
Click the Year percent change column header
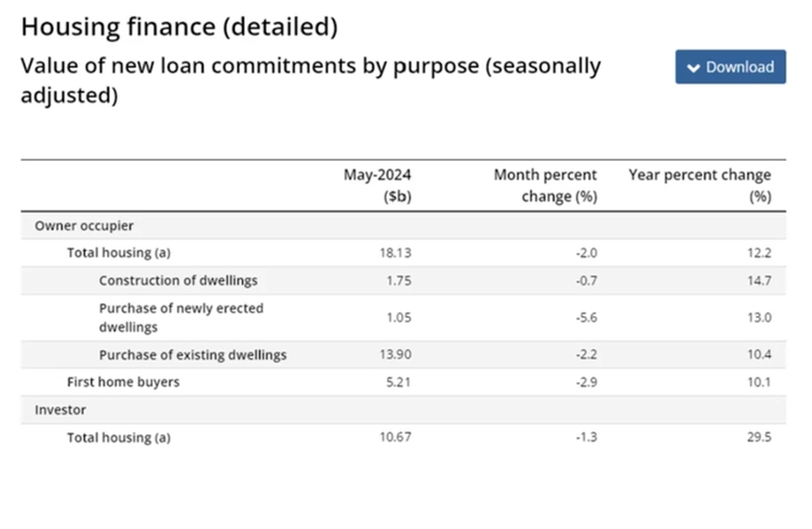pos(699,185)
